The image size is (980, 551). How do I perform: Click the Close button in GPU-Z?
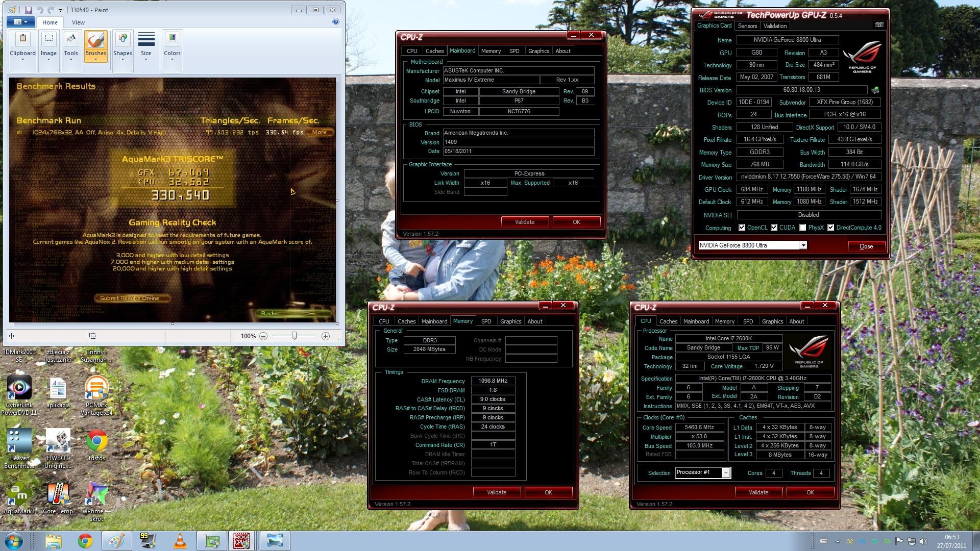(866, 246)
